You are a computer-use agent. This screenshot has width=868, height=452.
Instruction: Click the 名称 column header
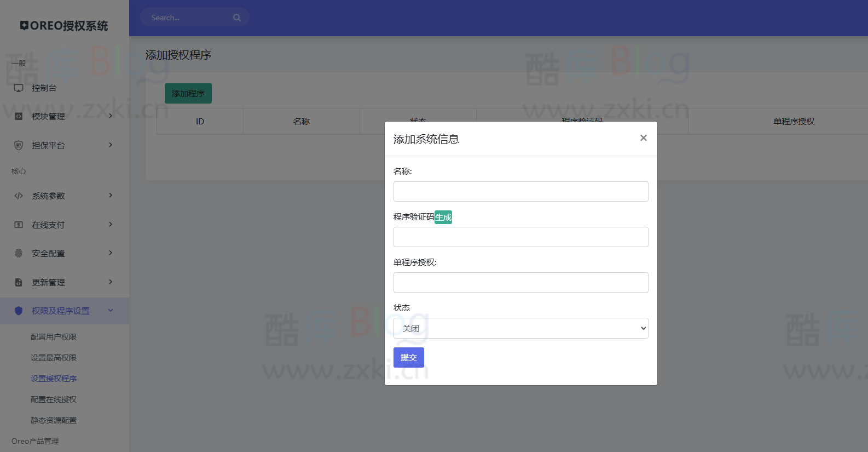tap(302, 122)
